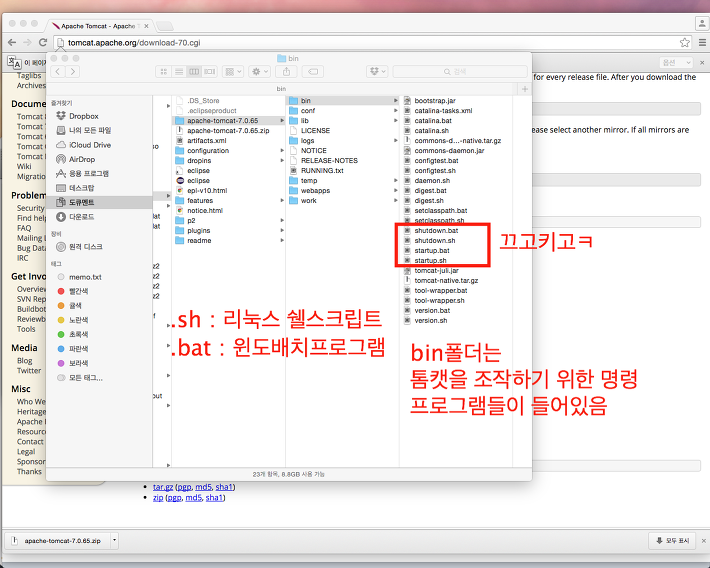Select apache-tomcat-7.0.65 folder

point(228,120)
